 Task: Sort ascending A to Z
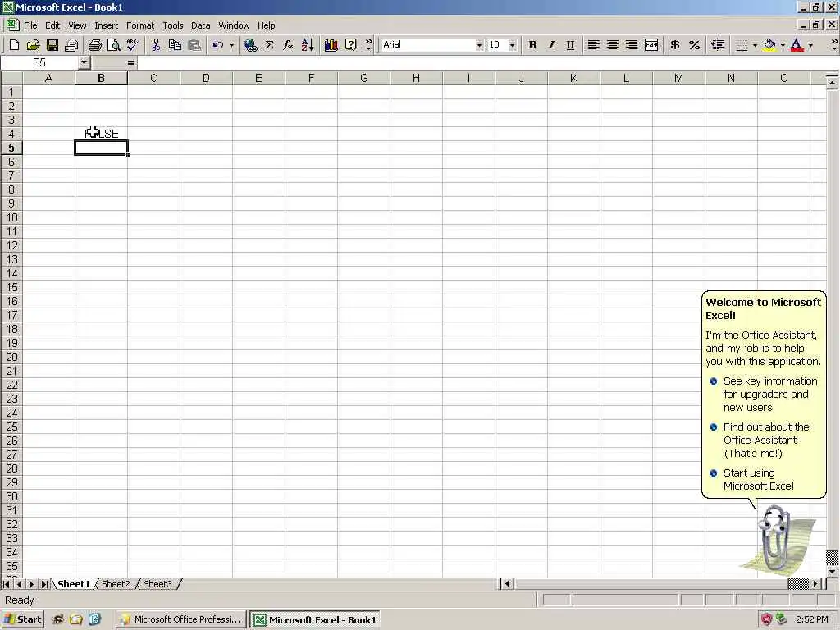307,45
